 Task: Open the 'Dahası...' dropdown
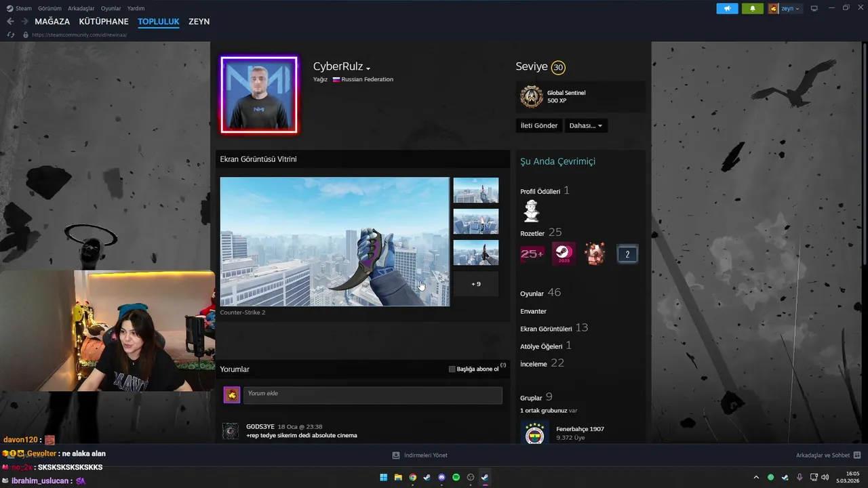coord(586,125)
